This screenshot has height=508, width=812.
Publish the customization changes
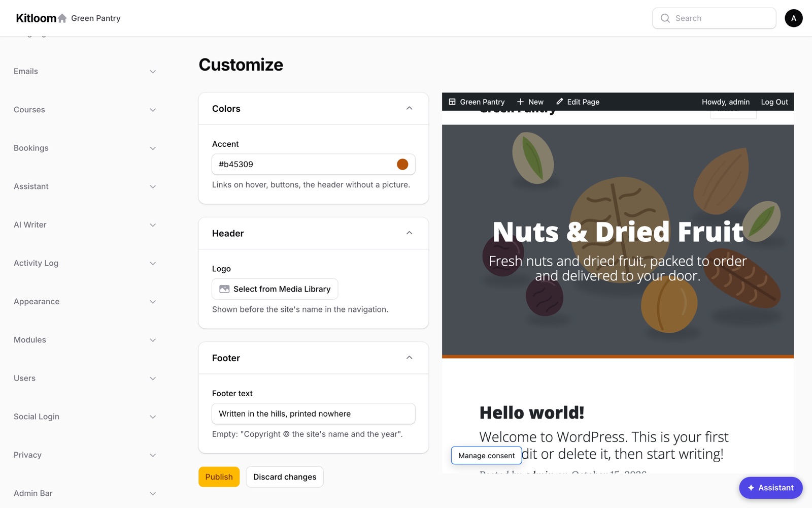point(219,477)
